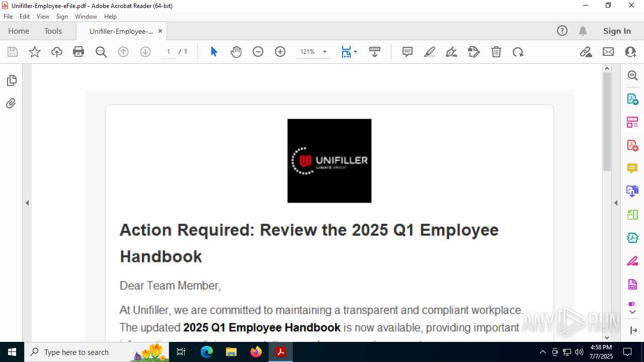This screenshot has width=644, height=362.
Task: Open the Page Thumbnails panel
Action: (x=11, y=80)
